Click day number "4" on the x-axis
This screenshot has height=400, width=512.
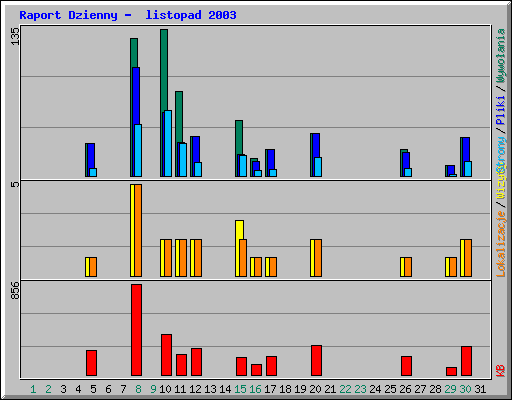pyautogui.click(x=78, y=389)
